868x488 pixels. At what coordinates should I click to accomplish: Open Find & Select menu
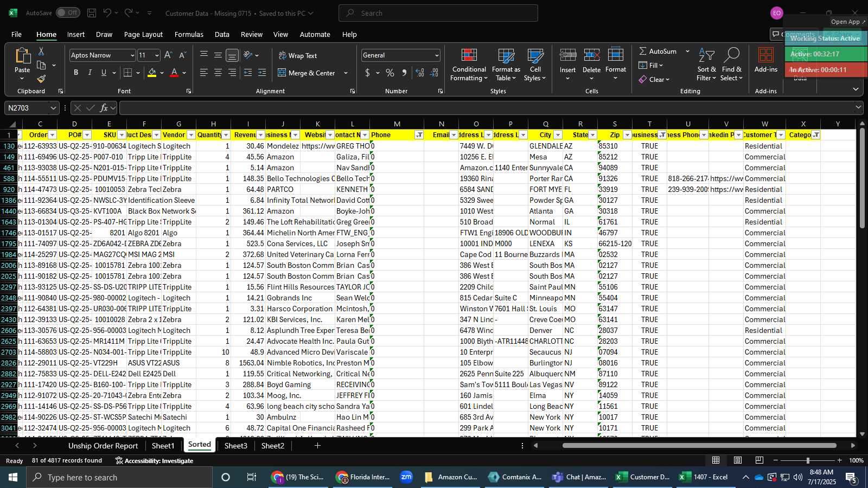(x=732, y=65)
